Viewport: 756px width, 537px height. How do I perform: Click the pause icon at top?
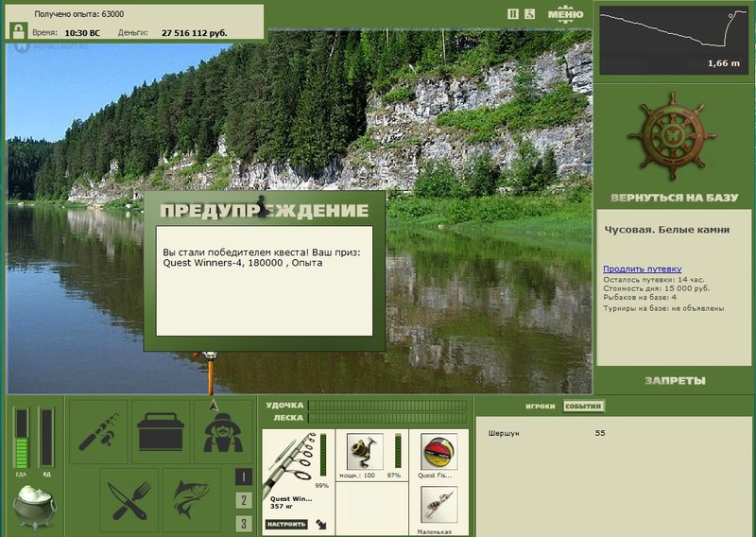(x=513, y=14)
